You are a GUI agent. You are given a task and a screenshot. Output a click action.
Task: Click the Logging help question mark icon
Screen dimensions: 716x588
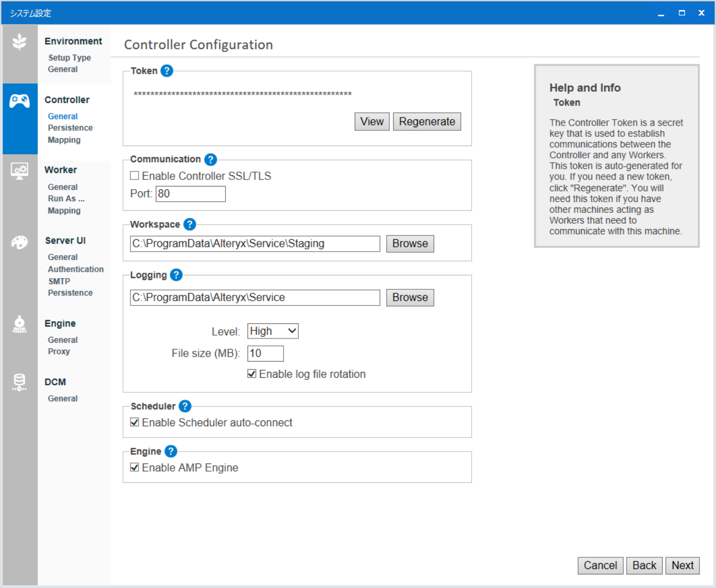coord(176,275)
